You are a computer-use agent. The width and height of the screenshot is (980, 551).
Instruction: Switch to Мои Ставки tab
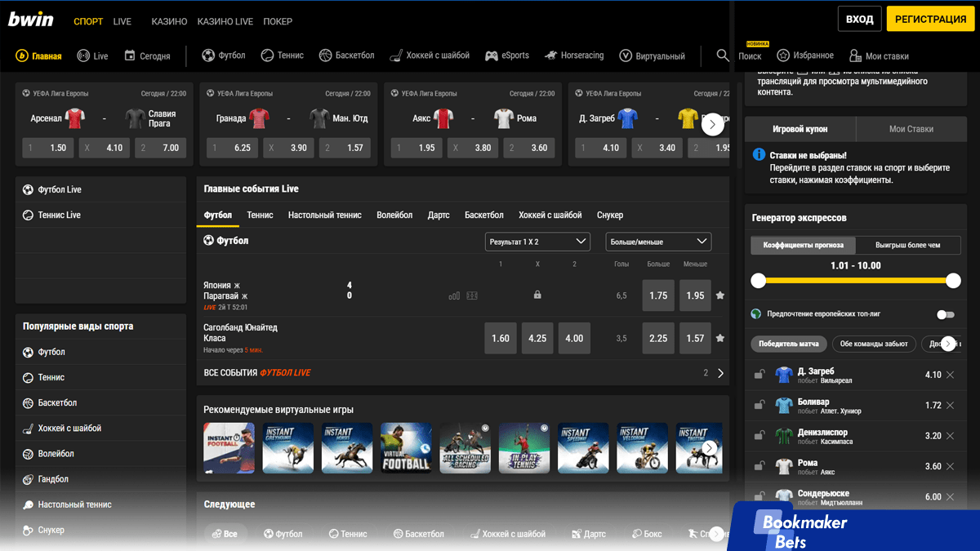click(x=911, y=129)
